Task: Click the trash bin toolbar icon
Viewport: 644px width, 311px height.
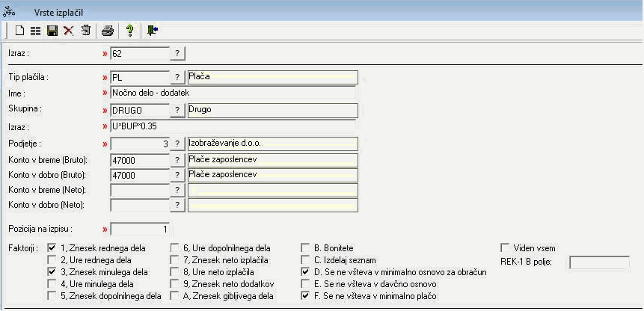Action: point(86,31)
